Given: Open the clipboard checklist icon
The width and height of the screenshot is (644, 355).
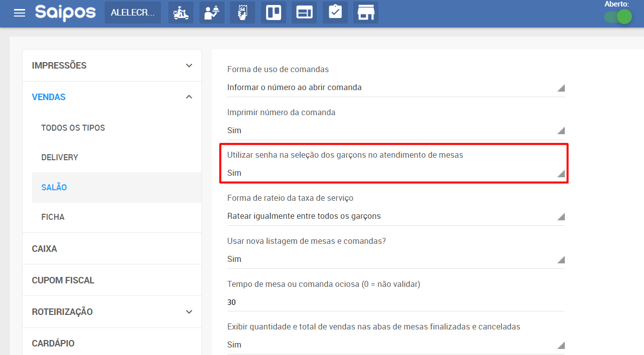Looking at the screenshot, I should (335, 13).
